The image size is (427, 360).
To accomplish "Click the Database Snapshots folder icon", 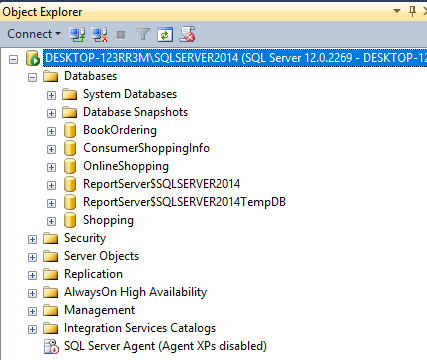I will click(70, 112).
